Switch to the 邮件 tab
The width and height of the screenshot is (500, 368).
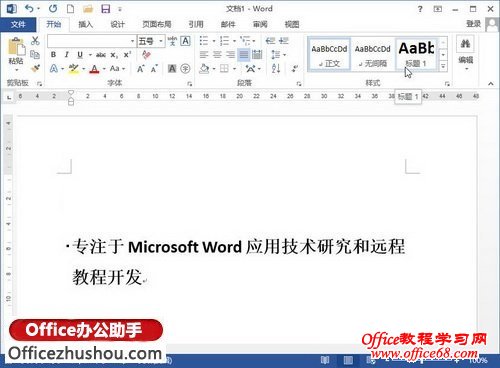point(228,24)
